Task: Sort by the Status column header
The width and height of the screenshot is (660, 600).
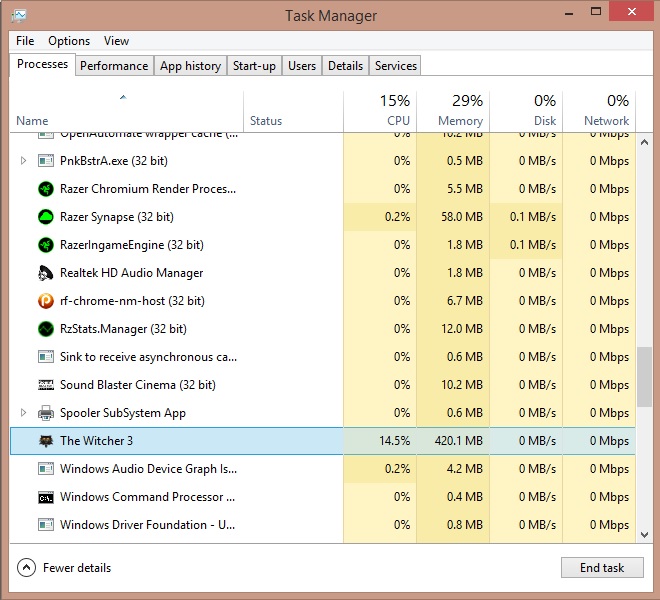Action: point(293,112)
